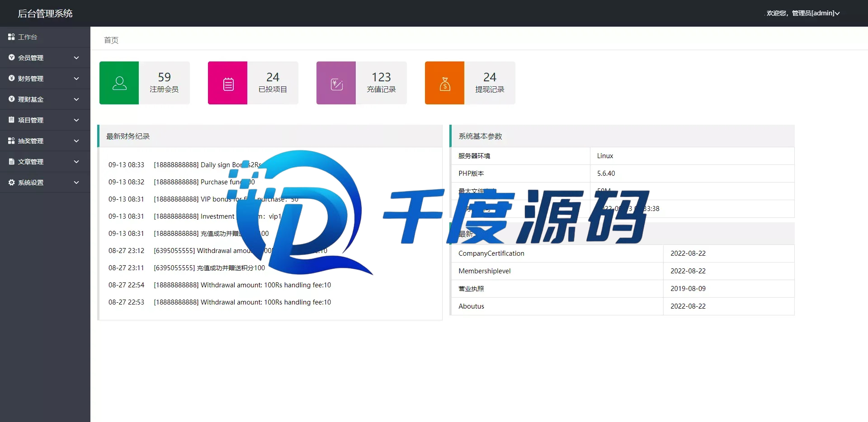Click the 文章管理 document icon
Screen dimensions: 868x422
coord(11,161)
